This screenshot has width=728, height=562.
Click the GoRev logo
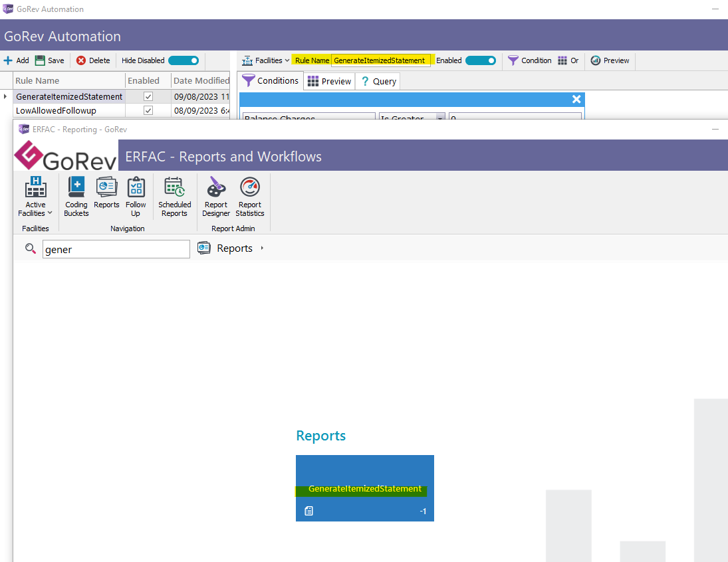(x=65, y=156)
